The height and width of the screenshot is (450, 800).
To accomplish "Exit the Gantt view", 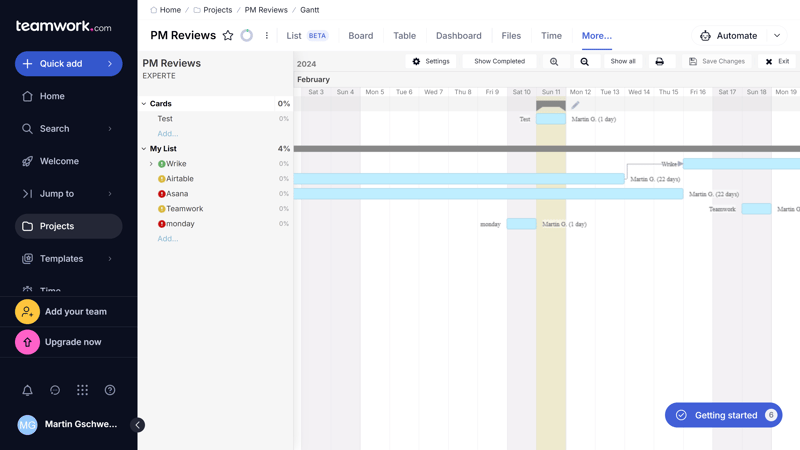I will point(778,61).
